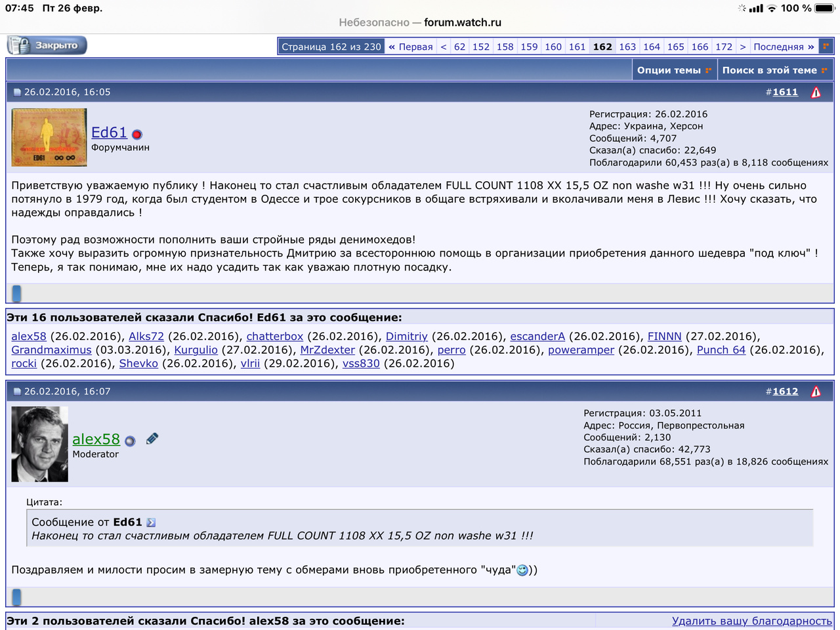Click the report icon on post #1612
This screenshot has height=630, width=840.
click(x=816, y=392)
